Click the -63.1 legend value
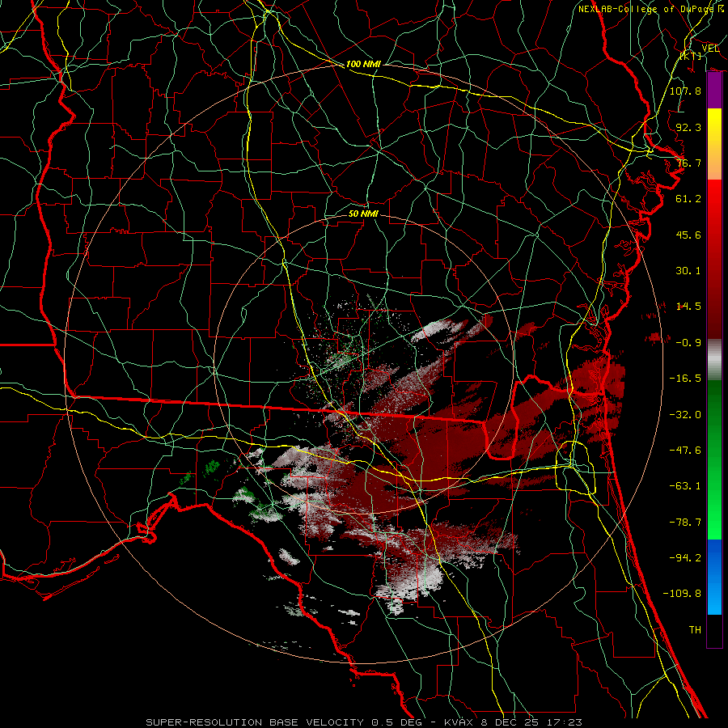The width and height of the screenshot is (728, 728). [x=685, y=486]
